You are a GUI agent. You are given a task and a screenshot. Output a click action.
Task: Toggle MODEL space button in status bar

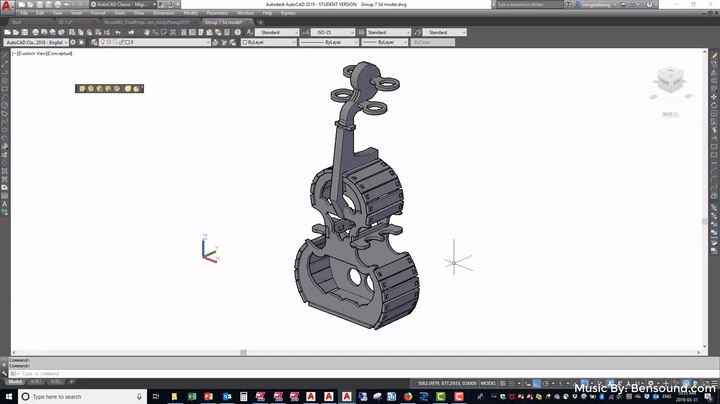tap(490, 382)
